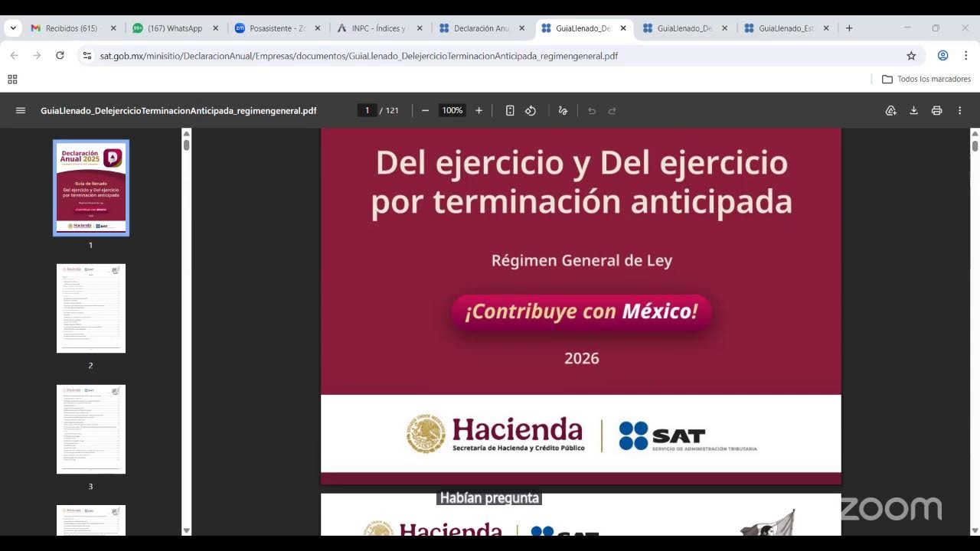The image size is (980, 551).
Task: Select page 2 thumbnail
Action: (91, 308)
